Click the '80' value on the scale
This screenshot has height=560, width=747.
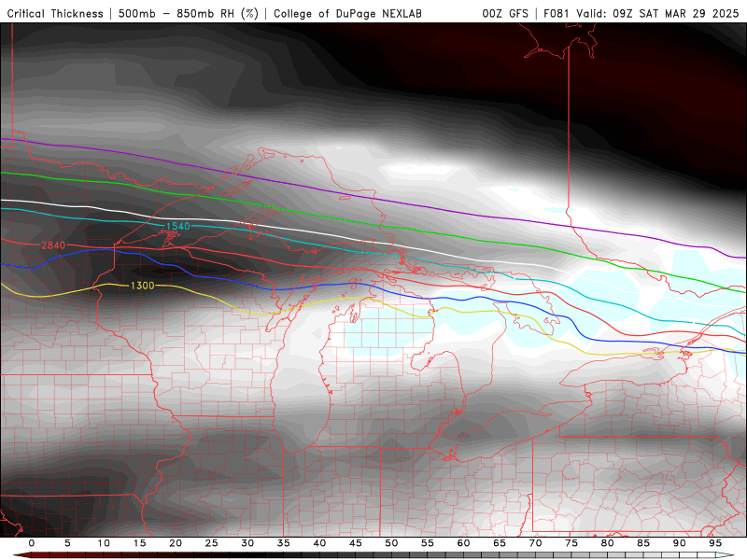click(608, 543)
